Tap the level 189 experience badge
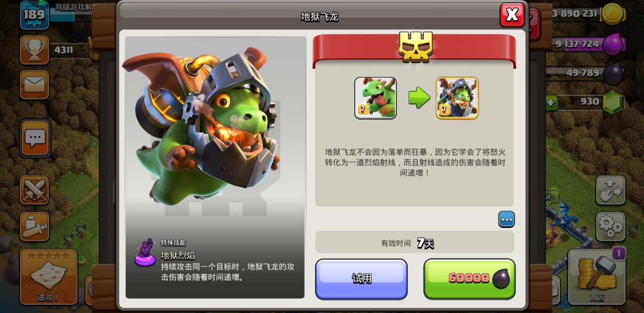644x313 pixels. pyautogui.click(x=35, y=15)
